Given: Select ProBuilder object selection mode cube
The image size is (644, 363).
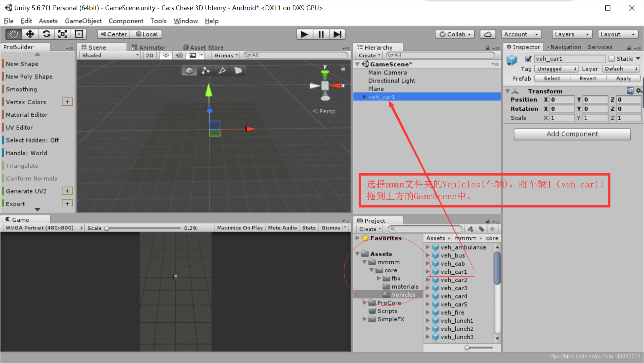Looking at the screenshot, I should pos(189,70).
